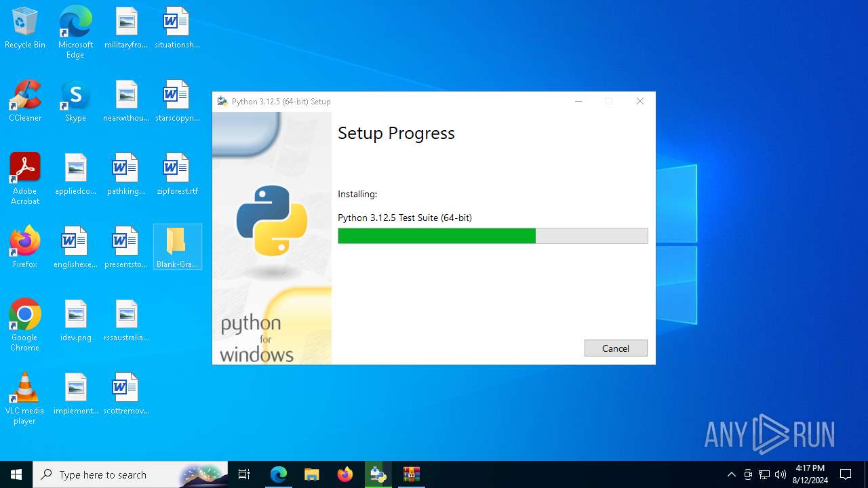Open Firefox from the taskbar

tap(345, 474)
